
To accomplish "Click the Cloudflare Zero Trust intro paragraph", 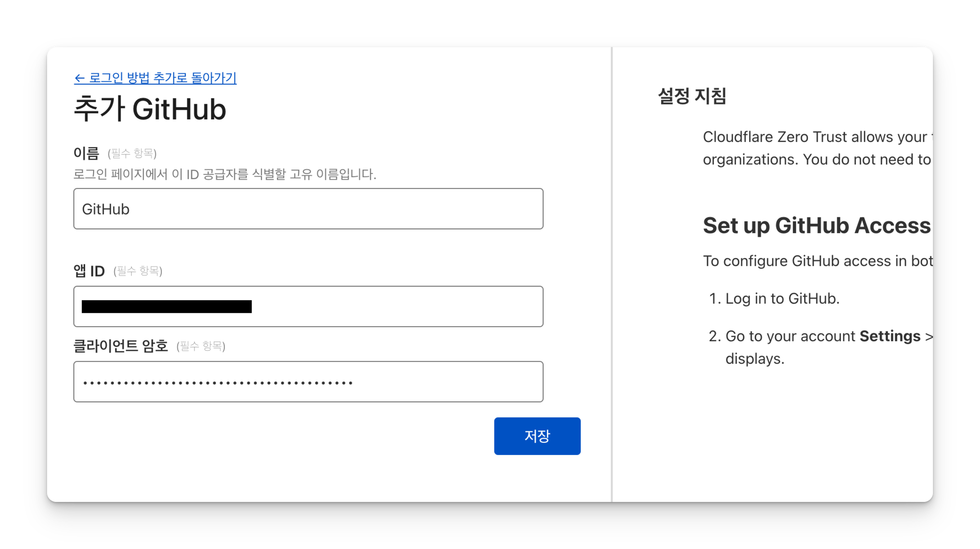I will 816,148.
